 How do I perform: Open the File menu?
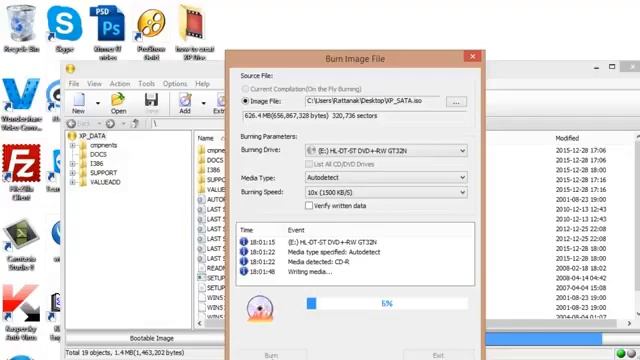[74, 84]
